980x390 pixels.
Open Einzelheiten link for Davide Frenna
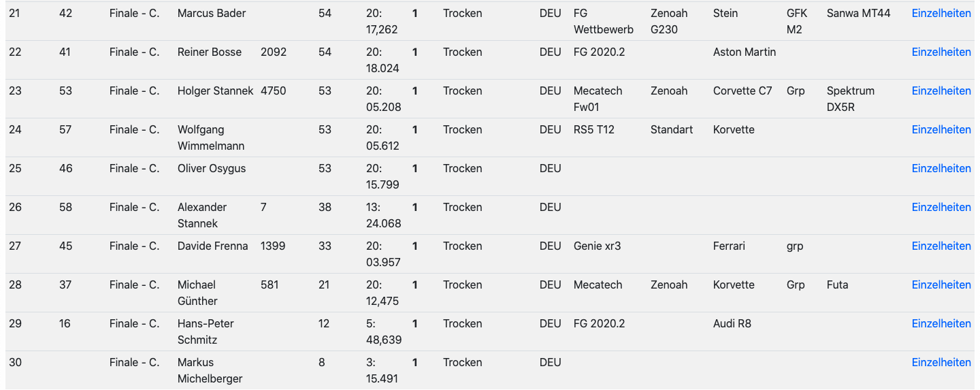click(941, 246)
